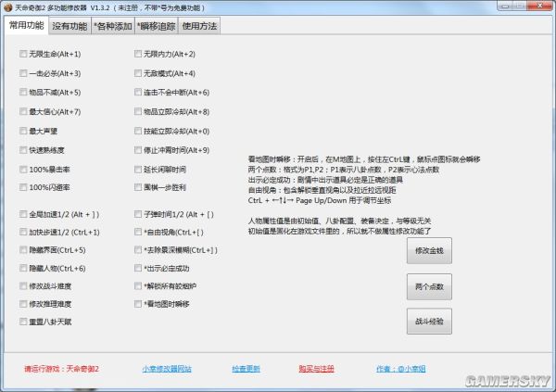
Task: Check the 重置八卦天赋 option
Action: pos(23,322)
